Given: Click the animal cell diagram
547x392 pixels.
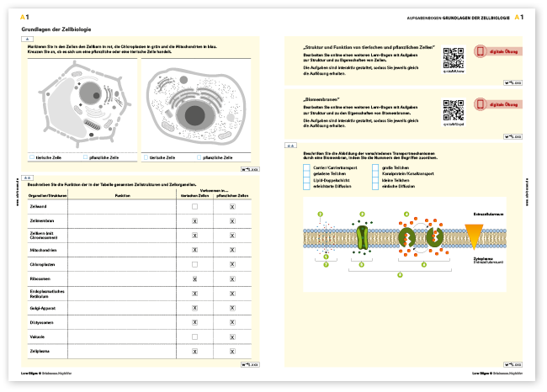Looking at the screenshot, I should [198, 106].
